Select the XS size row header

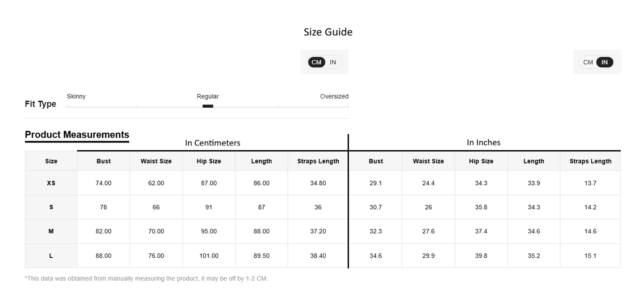[51, 183]
